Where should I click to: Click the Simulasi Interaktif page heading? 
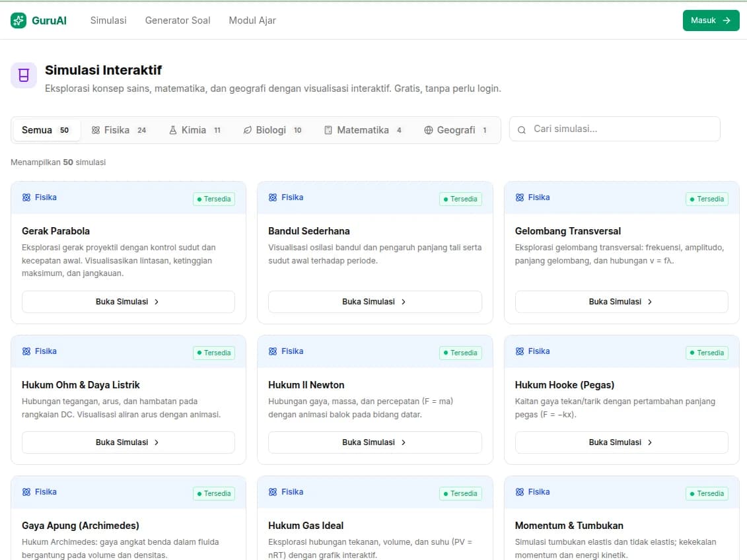pos(104,70)
